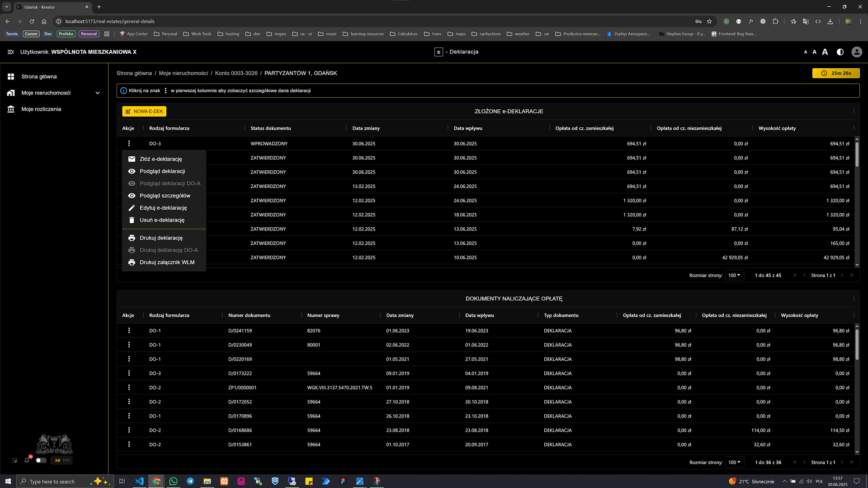Open DOKUMENTY NALICZAJĄCE OPŁATĘ panel options menu
Viewport: 868px width, 488px height.
pyautogui.click(x=854, y=299)
